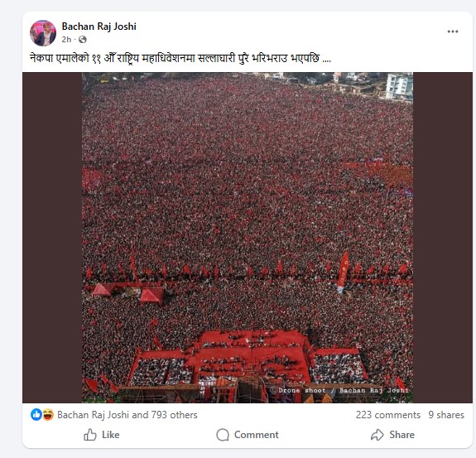The width and height of the screenshot is (476, 458).
Task: Click the Drone shoot watermark in photo
Action: (339, 390)
